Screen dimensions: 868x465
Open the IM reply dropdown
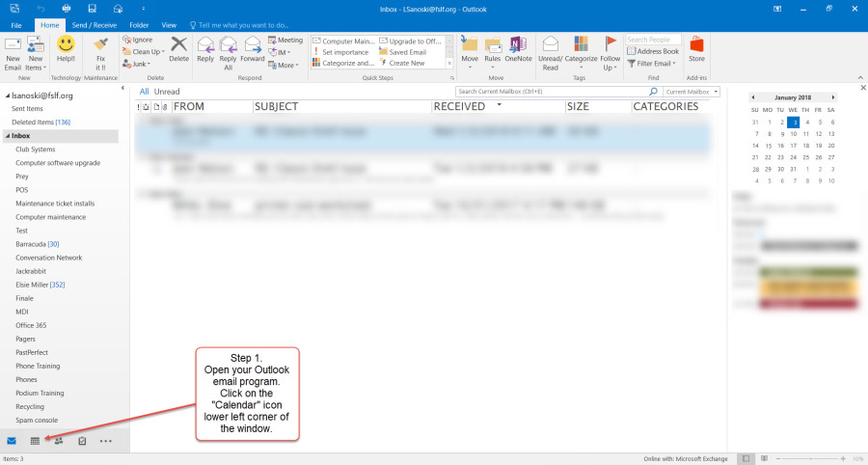point(280,53)
